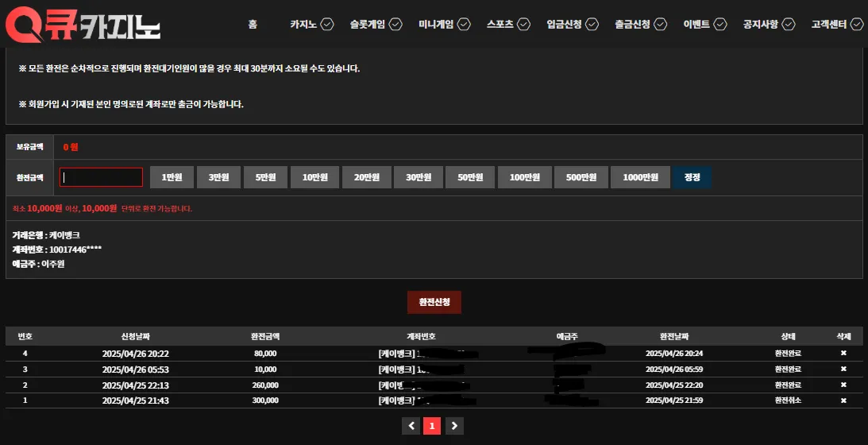Delete the 260,000 withdrawal entry
This screenshot has width=868, height=445.
(843, 385)
